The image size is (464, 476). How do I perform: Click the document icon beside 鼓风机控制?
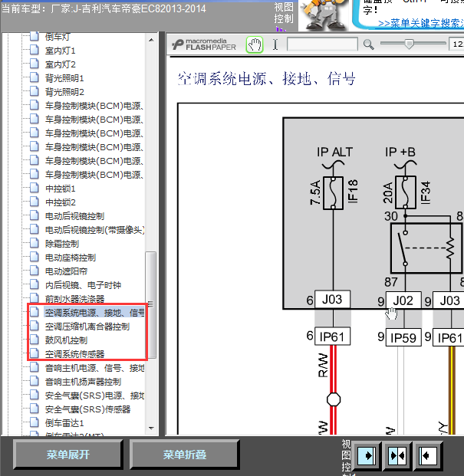point(35,340)
